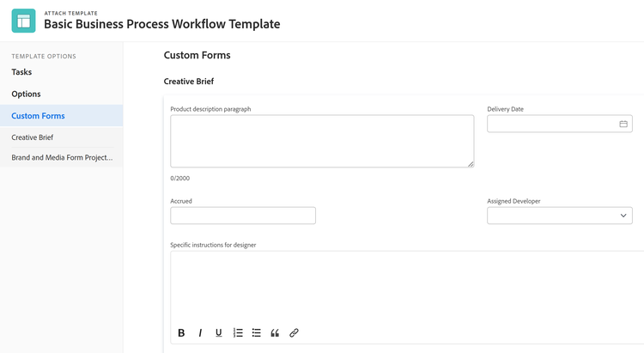Click the resize handle of the description textarea
Image resolution: width=644 pixels, height=353 pixels.
coord(470,163)
